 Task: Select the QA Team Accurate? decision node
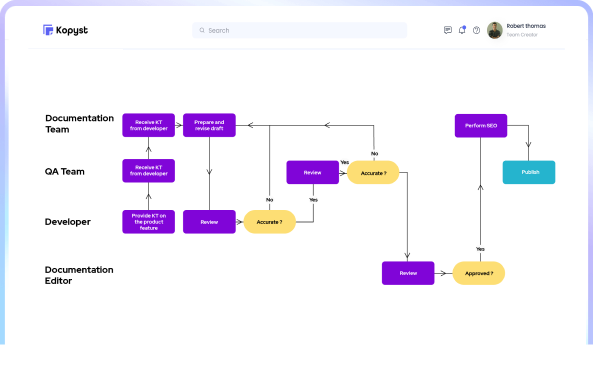[373, 173]
